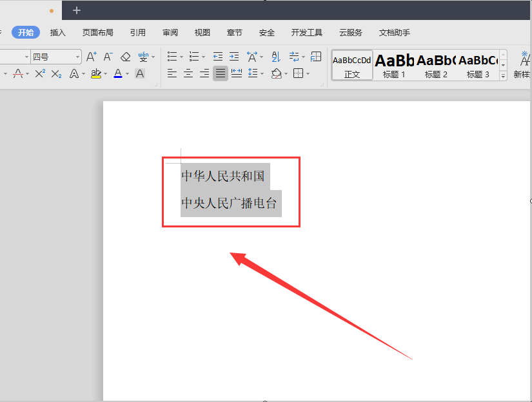Toggle justify alignment button
The image size is (532, 402).
(x=220, y=73)
